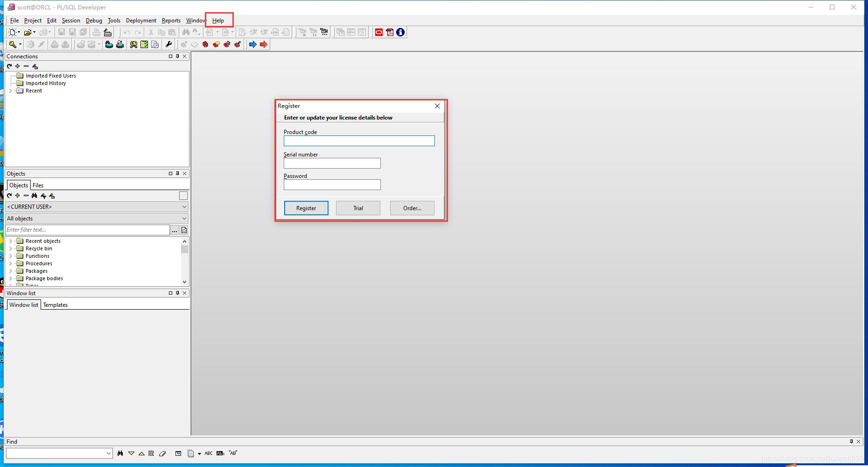Click the plus icon in Connections panel
The height and width of the screenshot is (467, 868).
pos(18,66)
